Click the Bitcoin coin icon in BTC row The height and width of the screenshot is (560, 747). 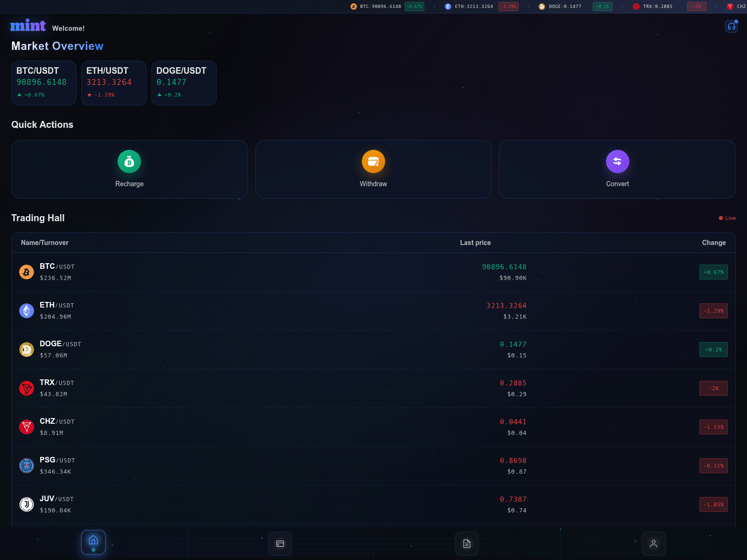(x=27, y=272)
